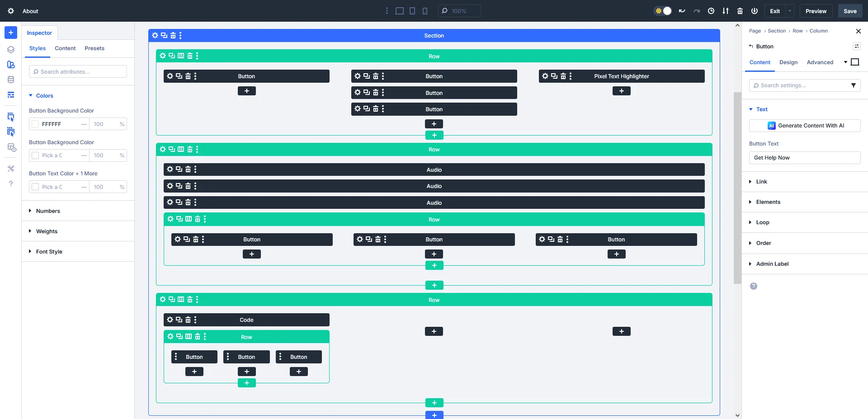Pick a Button Text Color swatch
This screenshot has height=419, width=868.
coord(35,187)
